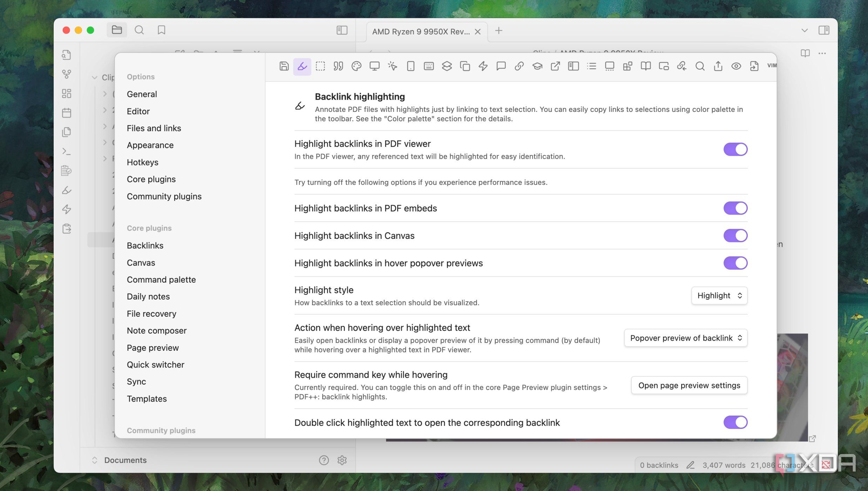Open the rectangular selection settings section
The height and width of the screenshot is (491, 868).
click(320, 66)
